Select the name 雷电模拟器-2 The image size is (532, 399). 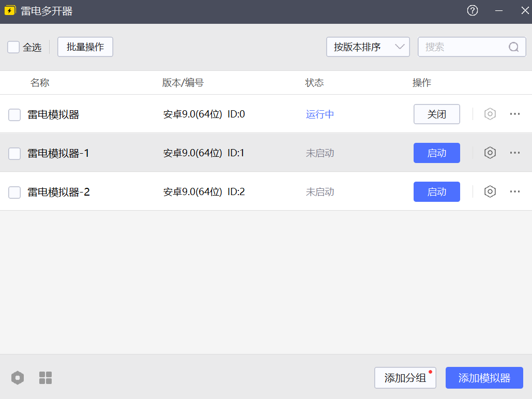tap(59, 192)
